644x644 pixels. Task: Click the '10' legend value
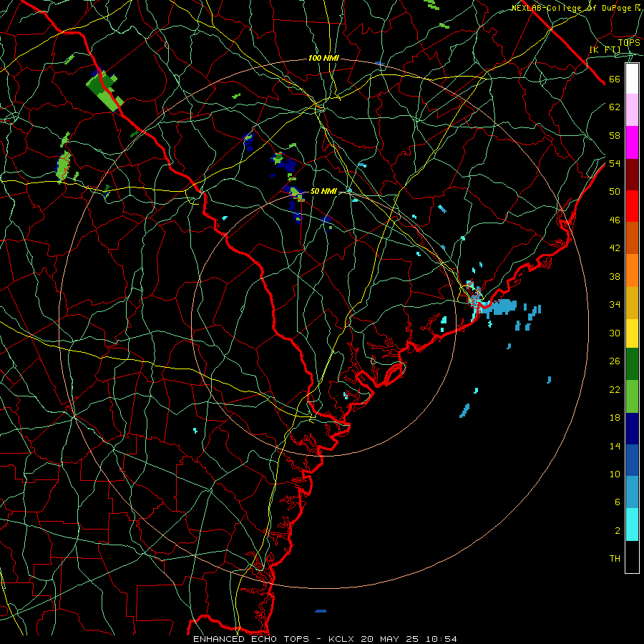click(x=615, y=474)
